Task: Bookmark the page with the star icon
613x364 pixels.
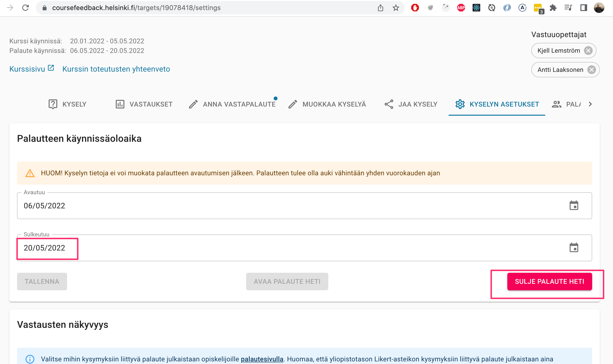Action: tap(395, 8)
